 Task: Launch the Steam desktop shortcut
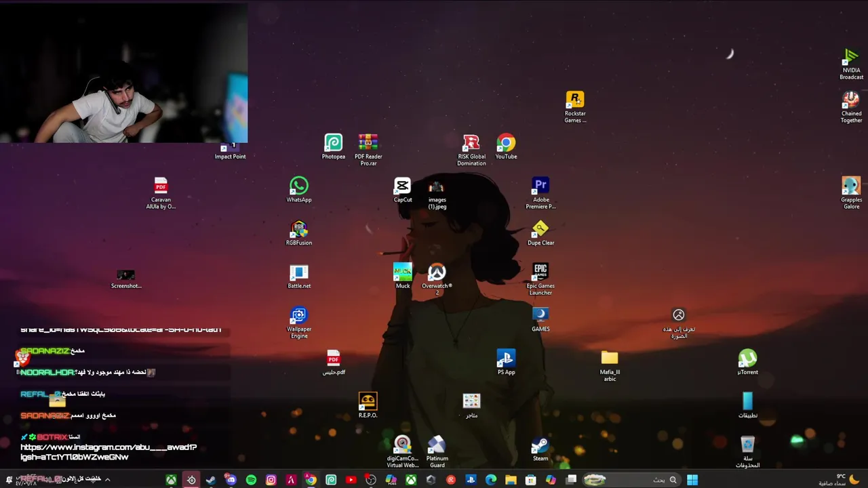coord(540,449)
